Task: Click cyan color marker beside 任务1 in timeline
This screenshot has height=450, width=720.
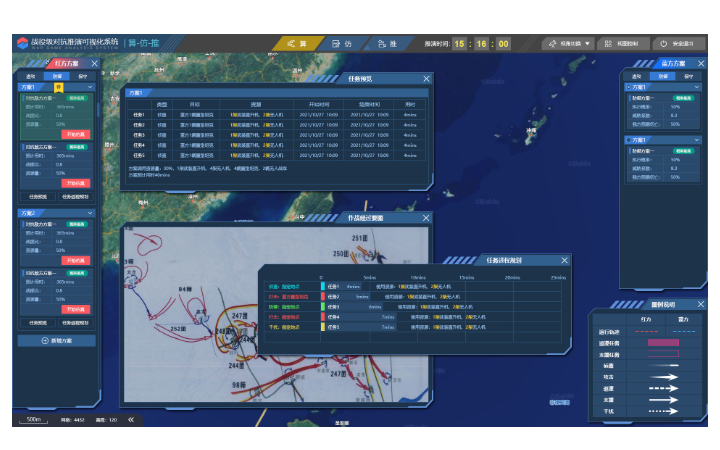Action: pyautogui.click(x=323, y=286)
